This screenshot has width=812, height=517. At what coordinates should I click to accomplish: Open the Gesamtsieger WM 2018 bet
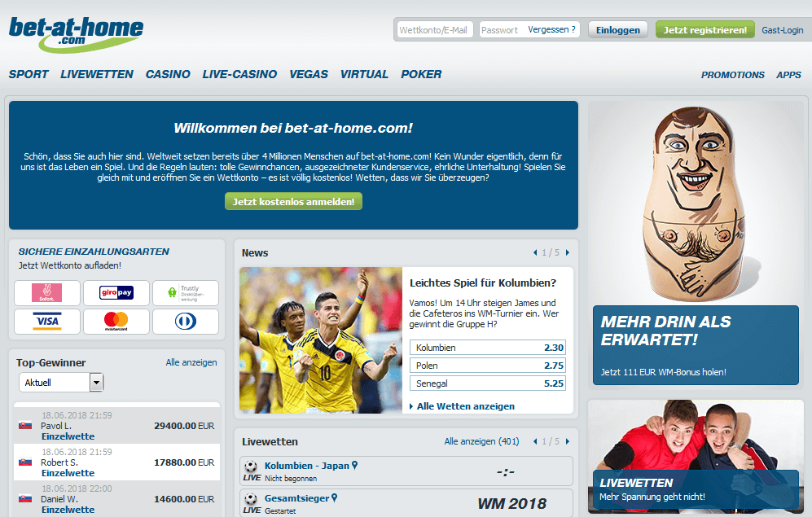pos(296,498)
